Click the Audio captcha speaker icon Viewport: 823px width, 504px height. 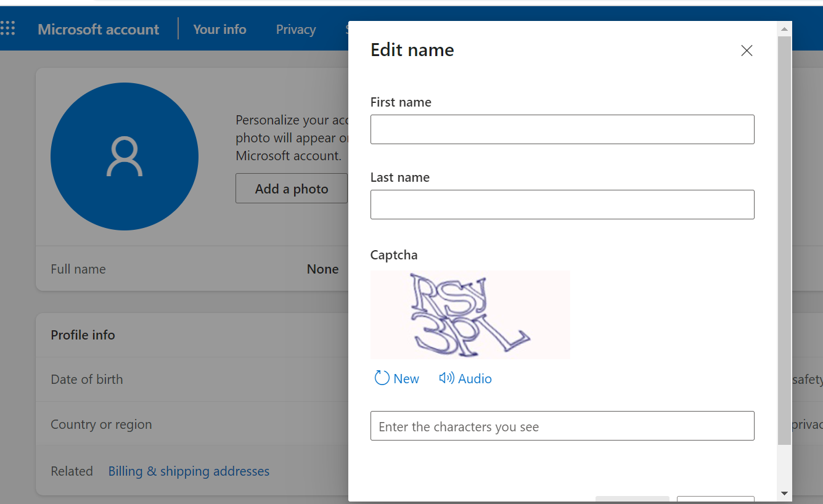(446, 378)
